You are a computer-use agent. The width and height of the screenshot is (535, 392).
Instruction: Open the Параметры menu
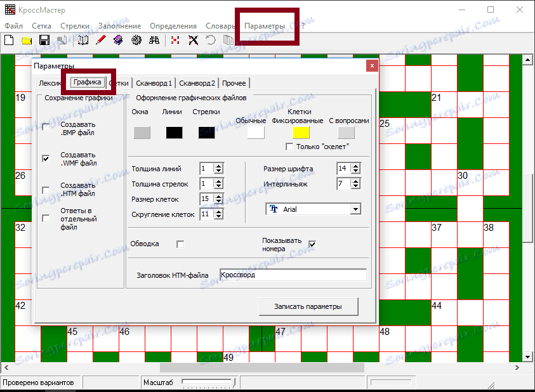point(265,26)
